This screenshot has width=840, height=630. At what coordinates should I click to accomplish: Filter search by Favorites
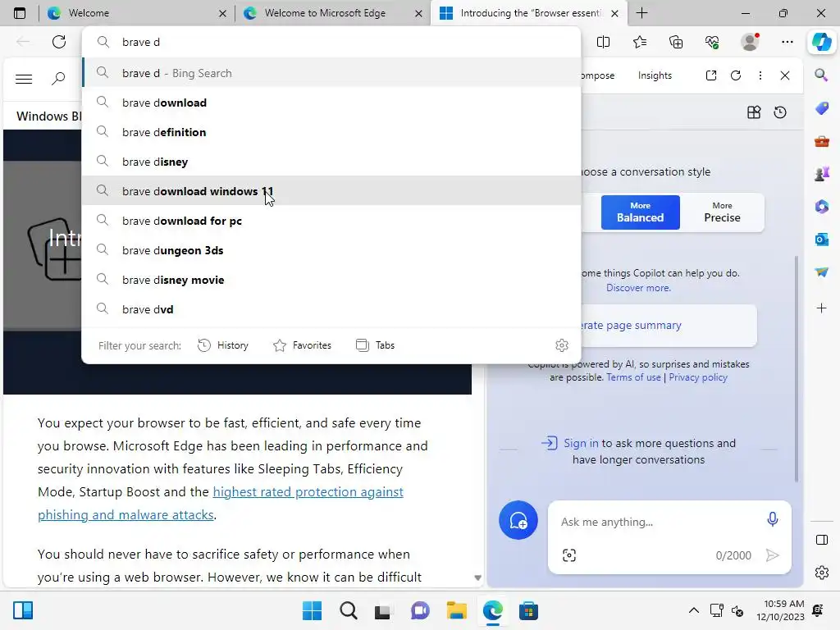coord(302,345)
